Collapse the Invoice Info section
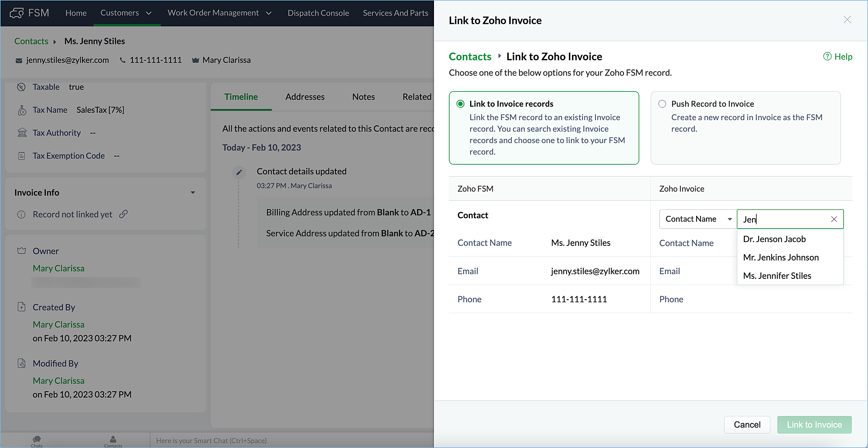Image resolution: width=868 pixels, height=448 pixels. pos(193,193)
